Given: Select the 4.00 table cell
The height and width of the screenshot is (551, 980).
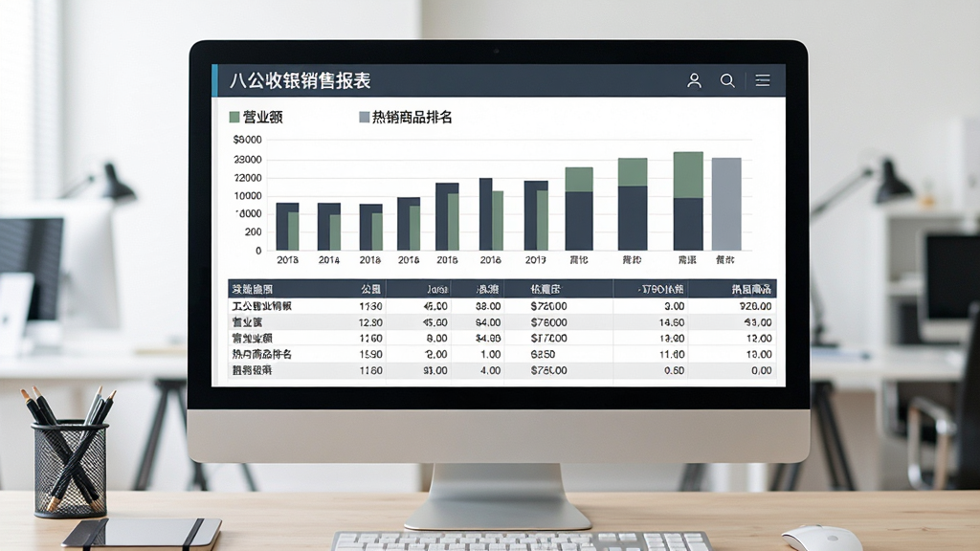Looking at the screenshot, I should click(491, 370).
